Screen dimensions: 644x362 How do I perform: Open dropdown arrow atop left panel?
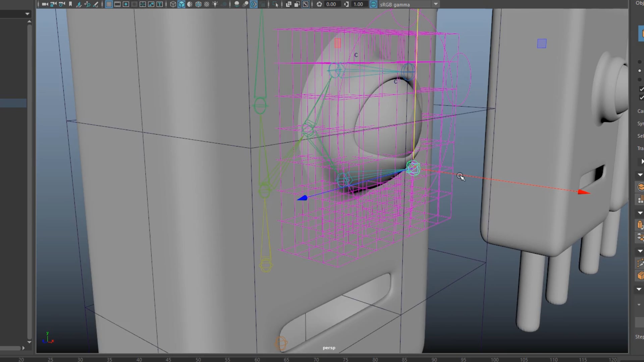pyautogui.click(x=27, y=14)
